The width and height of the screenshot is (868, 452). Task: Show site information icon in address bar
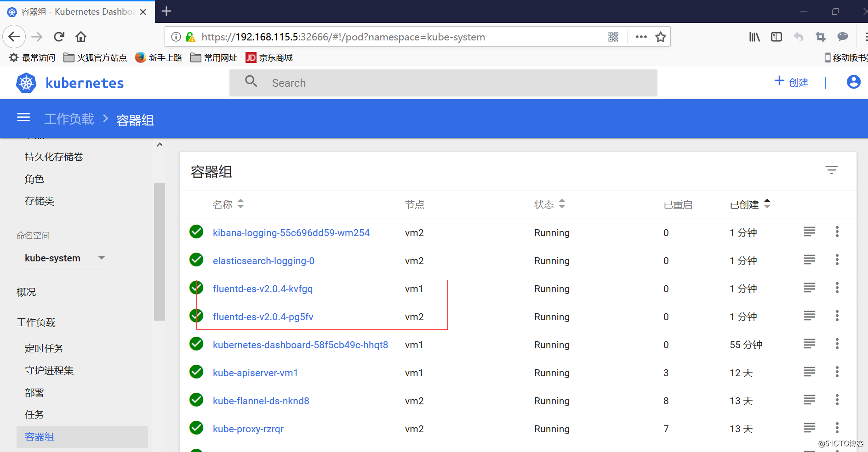(x=176, y=37)
